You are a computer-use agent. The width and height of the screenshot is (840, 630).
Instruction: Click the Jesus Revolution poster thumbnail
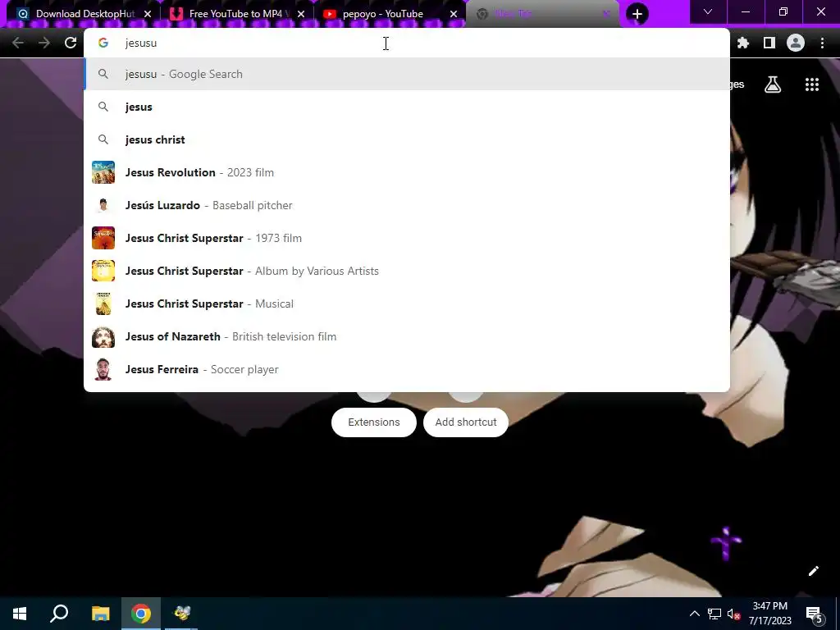click(103, 172)
